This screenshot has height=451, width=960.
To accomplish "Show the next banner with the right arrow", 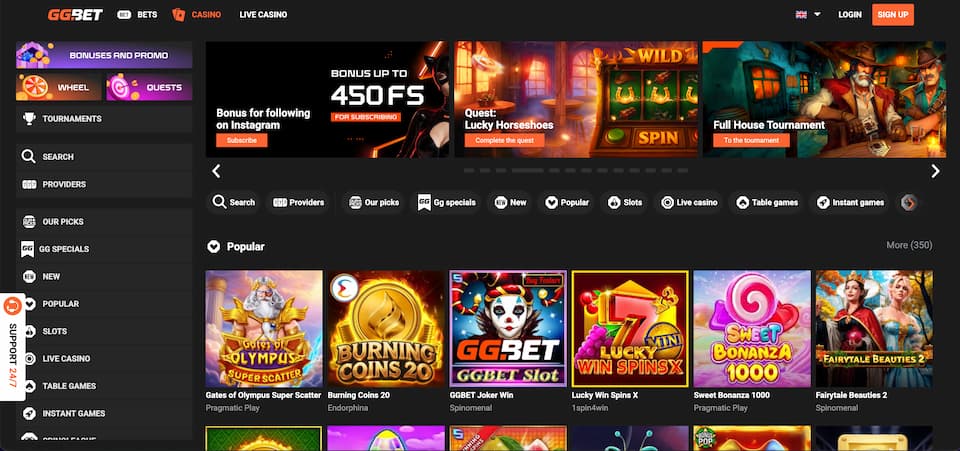I will (x=935, y=171).
